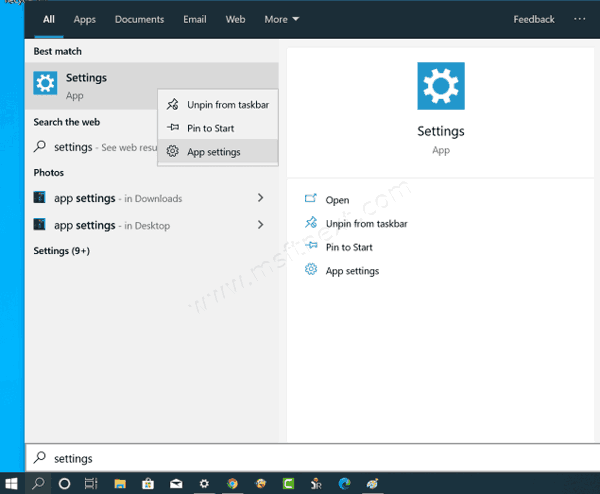Click Open in the preview pane

[327, 200]
